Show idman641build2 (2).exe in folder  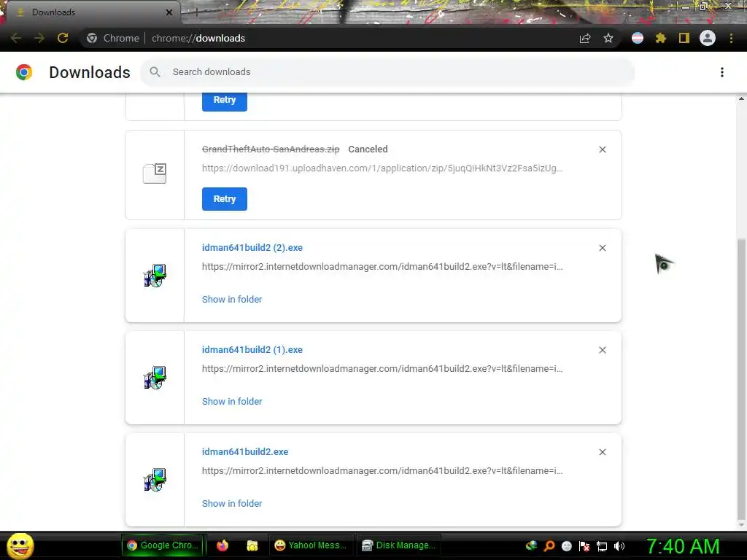pos(232,299)
